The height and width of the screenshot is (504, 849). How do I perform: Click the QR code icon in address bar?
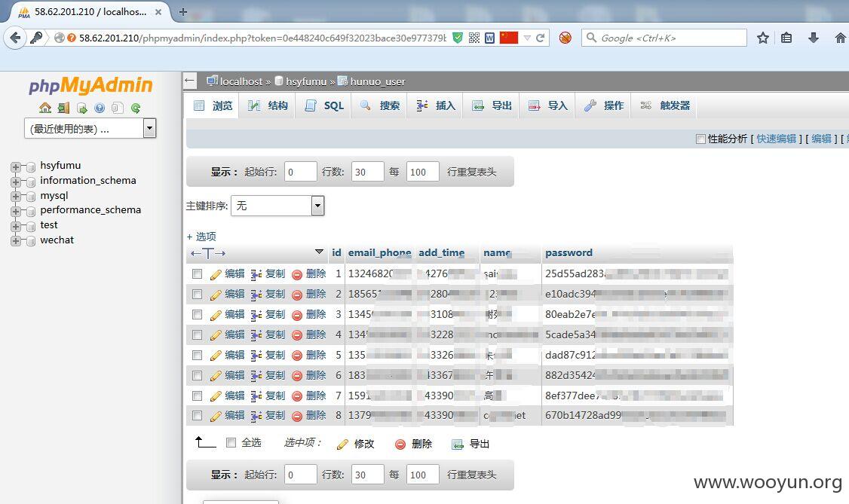point(474,38)
